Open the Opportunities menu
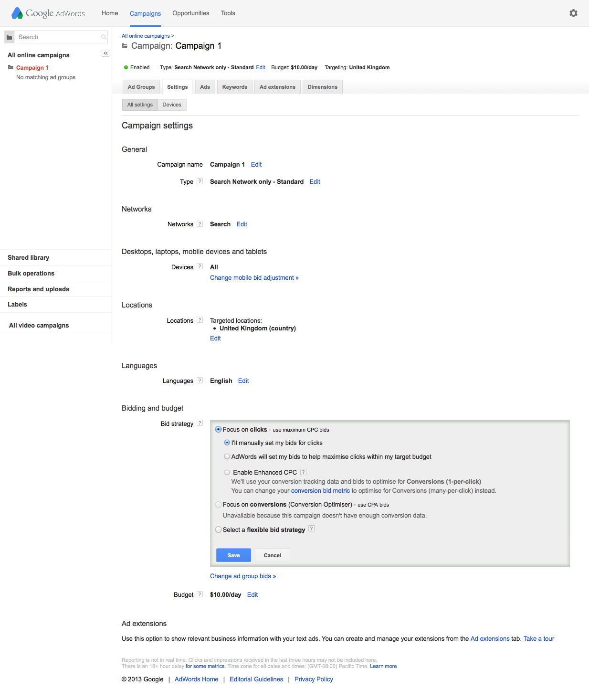This screenshot has width=589, height=700. 191,13
